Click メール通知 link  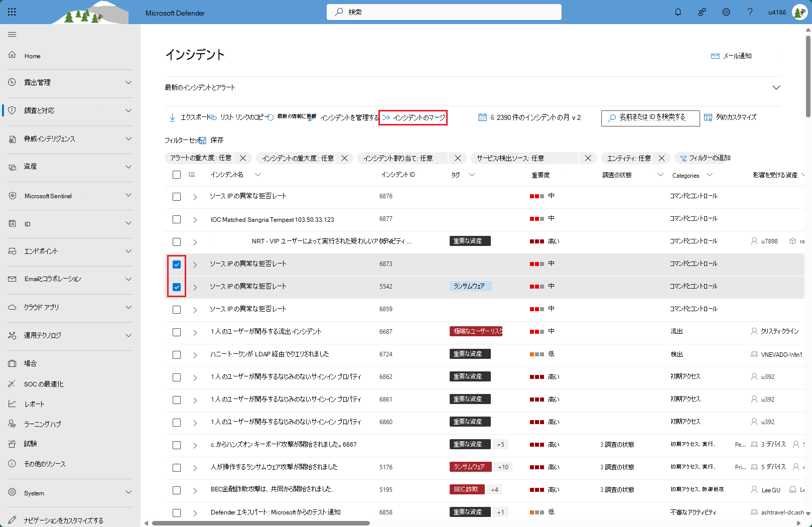click(732, 56)
